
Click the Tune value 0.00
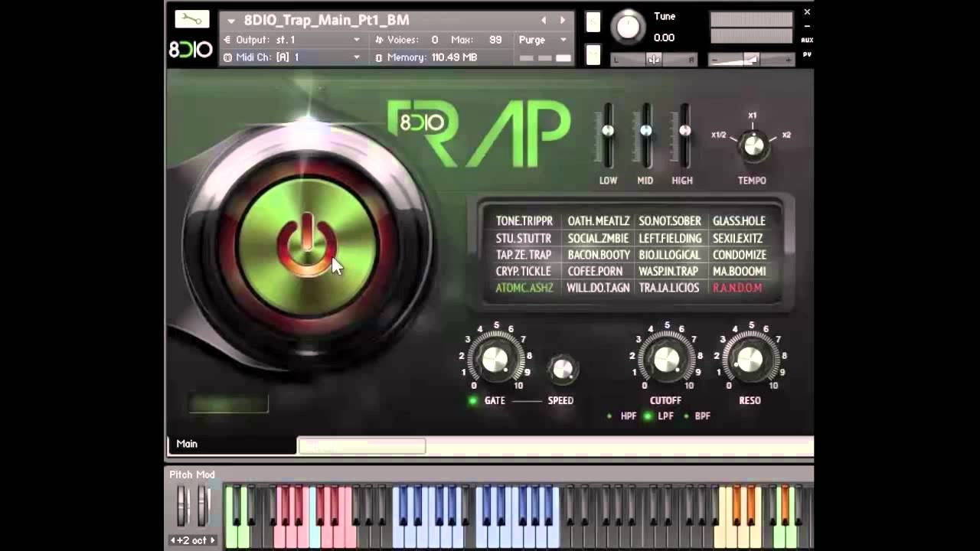click(665, 37)
